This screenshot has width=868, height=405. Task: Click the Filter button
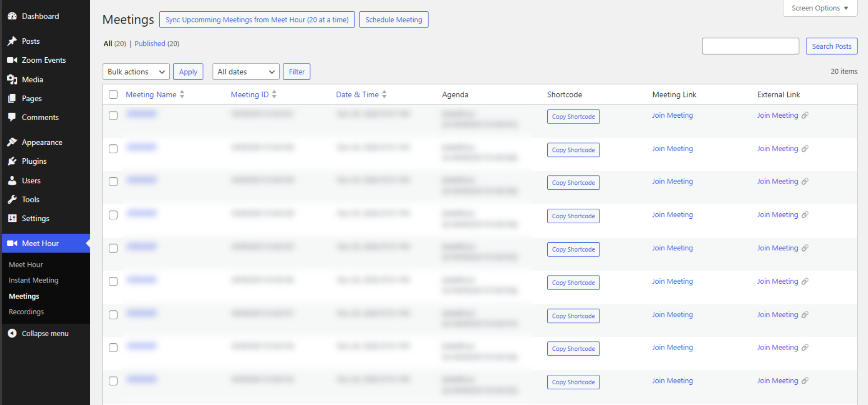[x=297, y=72]
